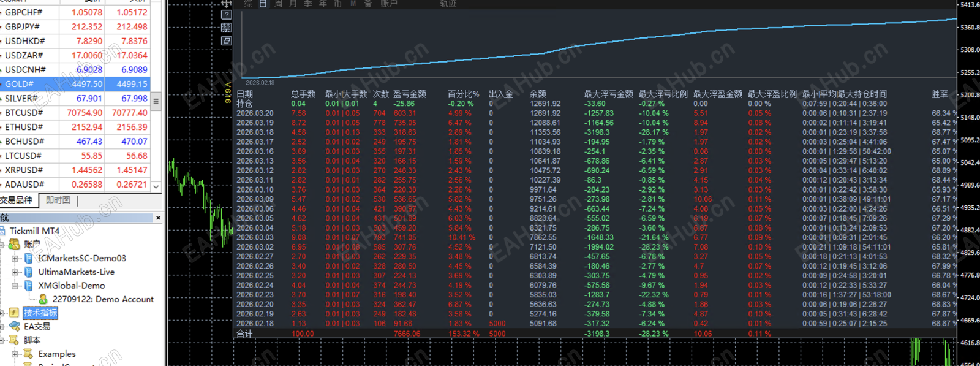
Task: Click the XMGlobal-Demo server icon
Action: [29, 286]
